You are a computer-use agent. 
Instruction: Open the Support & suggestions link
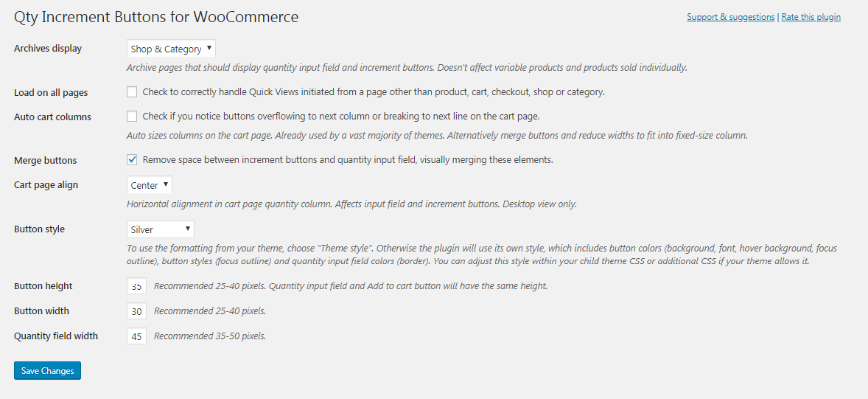click(730, 17)
